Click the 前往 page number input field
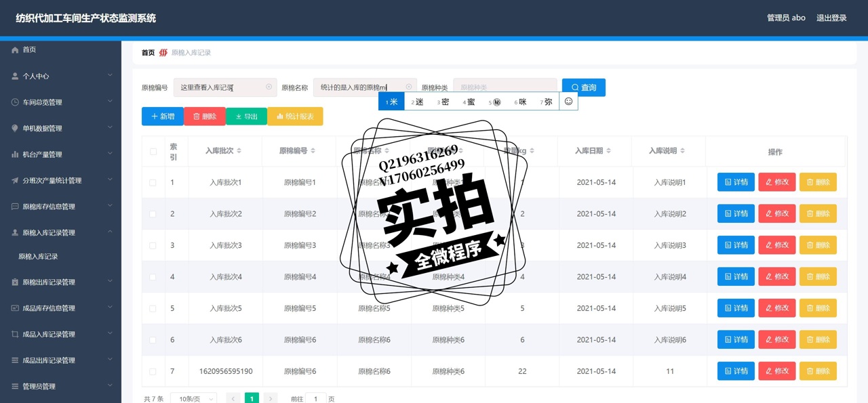The height and width of the screenshot is (403, 868). click(315, 399)
